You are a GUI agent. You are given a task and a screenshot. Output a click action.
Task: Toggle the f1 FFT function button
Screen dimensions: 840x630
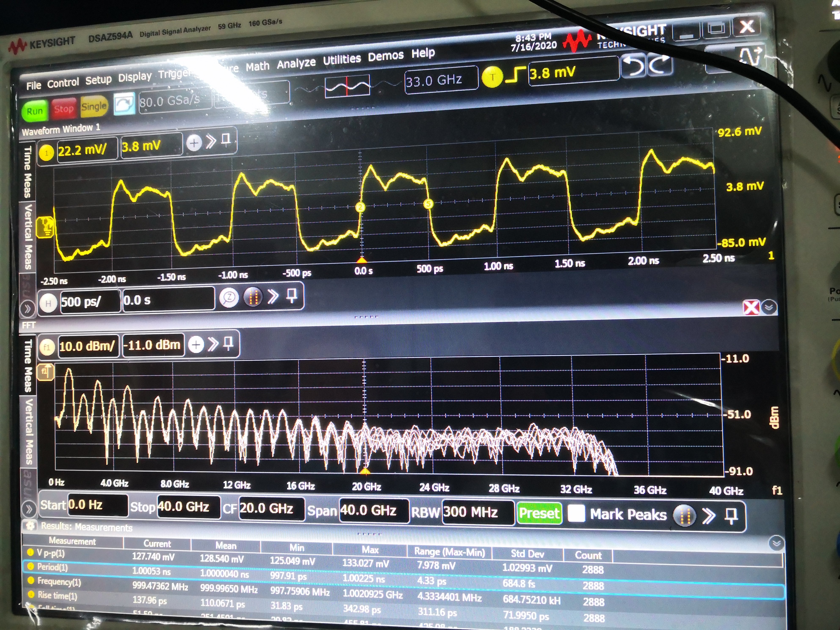pyautogui.click(x=47, y=347)
